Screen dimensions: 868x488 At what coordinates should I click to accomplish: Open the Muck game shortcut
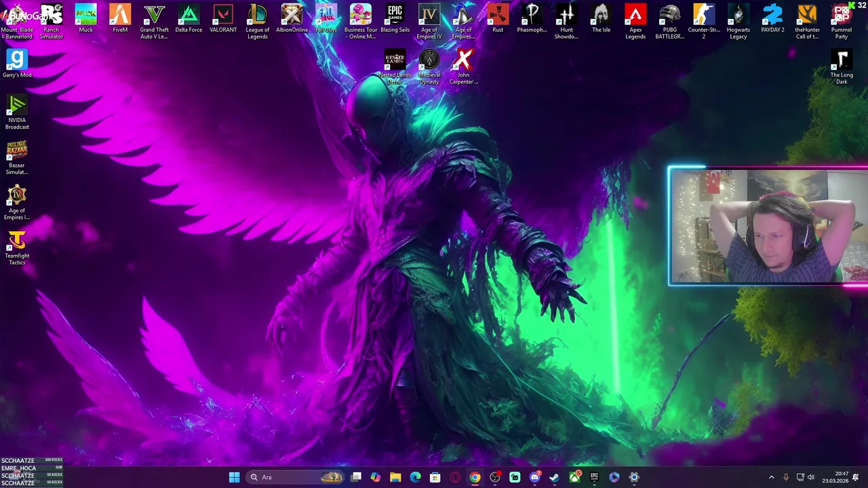(x=85, y=19)
